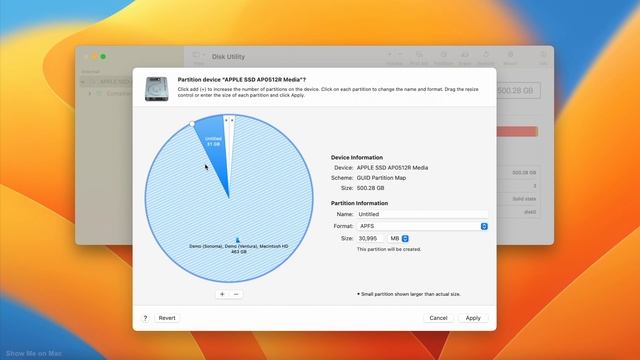Click the Revert button
Screen dimensions: 640x360
point(167,318)
